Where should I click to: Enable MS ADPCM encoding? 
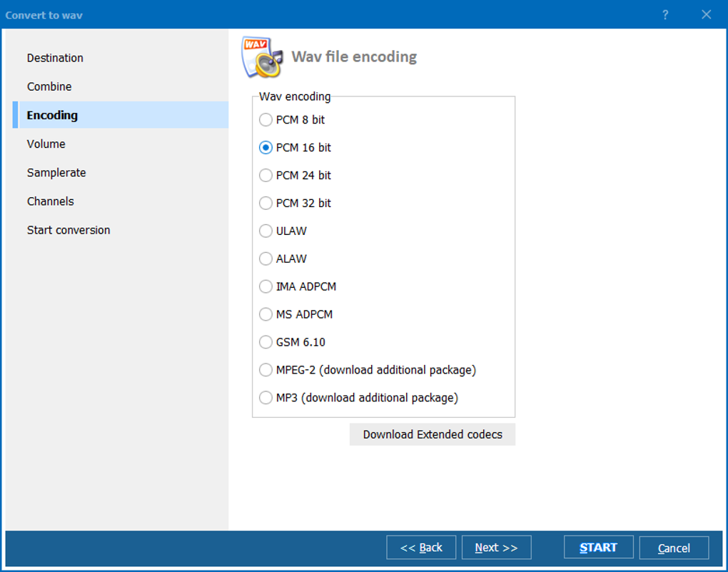(x=266, y=314)
